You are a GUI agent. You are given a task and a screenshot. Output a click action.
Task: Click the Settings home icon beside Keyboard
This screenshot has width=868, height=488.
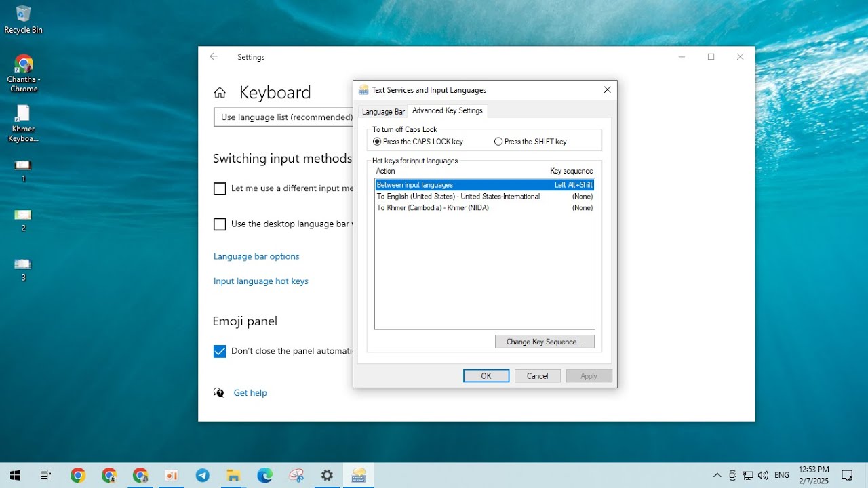click(x=220, y=93)
